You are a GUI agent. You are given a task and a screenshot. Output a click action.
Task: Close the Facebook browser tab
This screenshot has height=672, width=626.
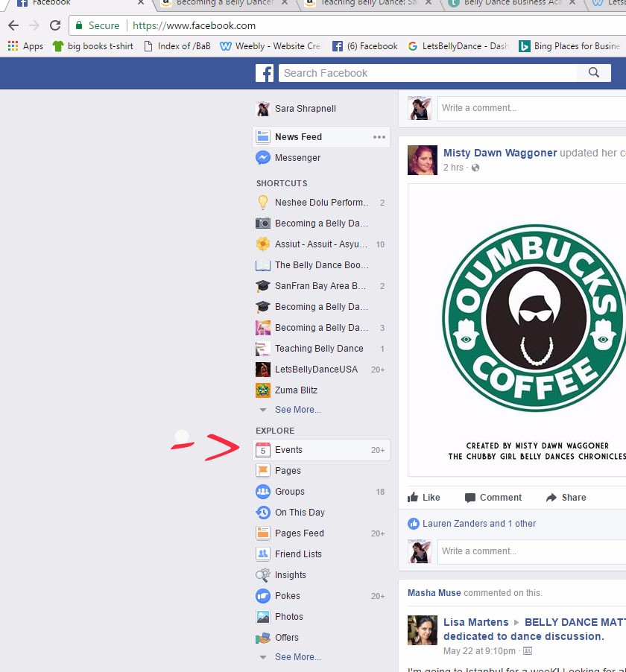[x=141, y=2]
